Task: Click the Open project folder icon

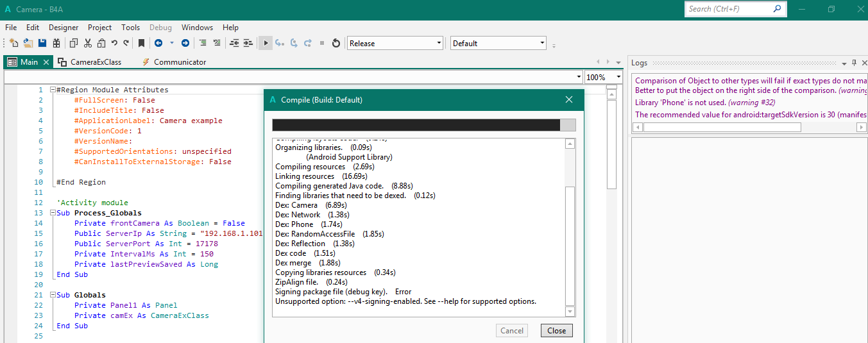Action: pos(28,43)
